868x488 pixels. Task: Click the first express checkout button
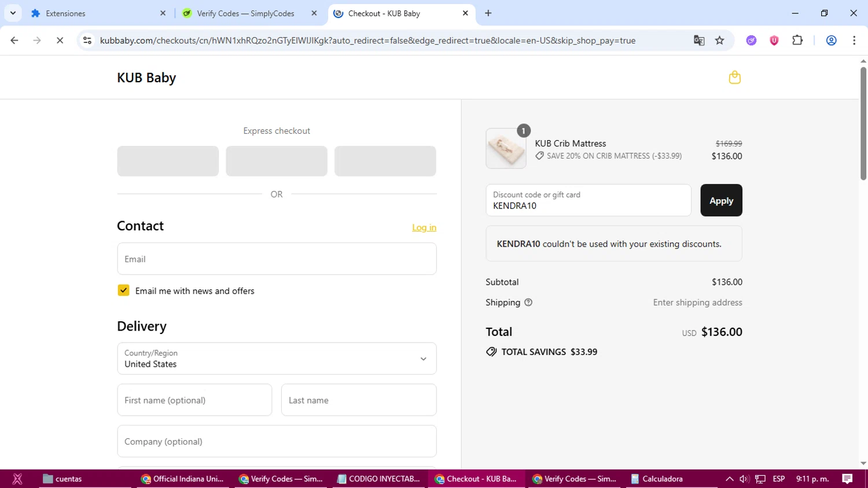click(x=168, y=161)
